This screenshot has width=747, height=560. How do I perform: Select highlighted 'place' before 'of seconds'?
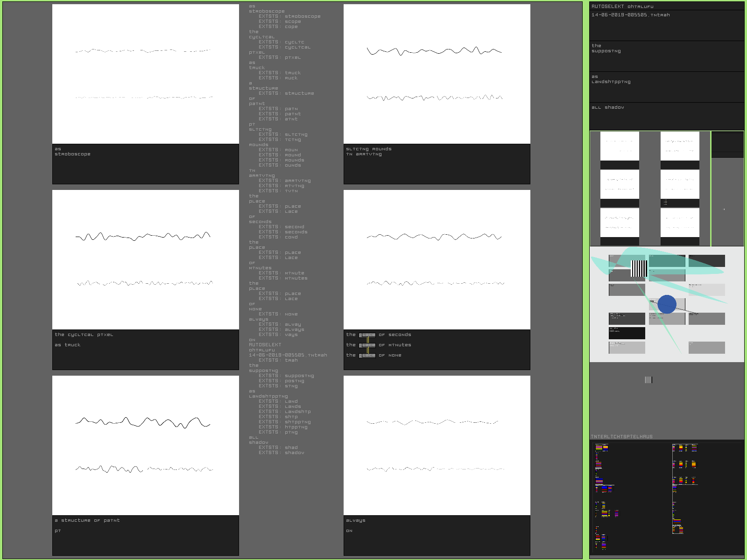coord(367,335)
